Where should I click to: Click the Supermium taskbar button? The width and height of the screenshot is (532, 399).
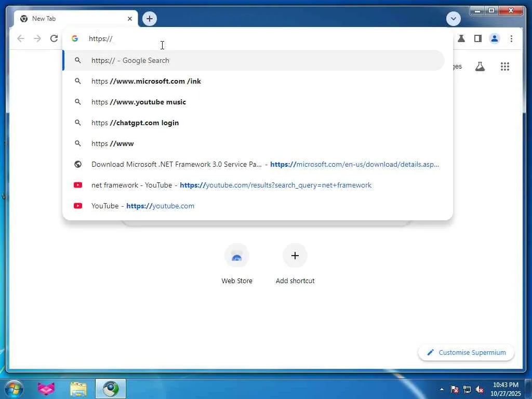pos(111,389)
